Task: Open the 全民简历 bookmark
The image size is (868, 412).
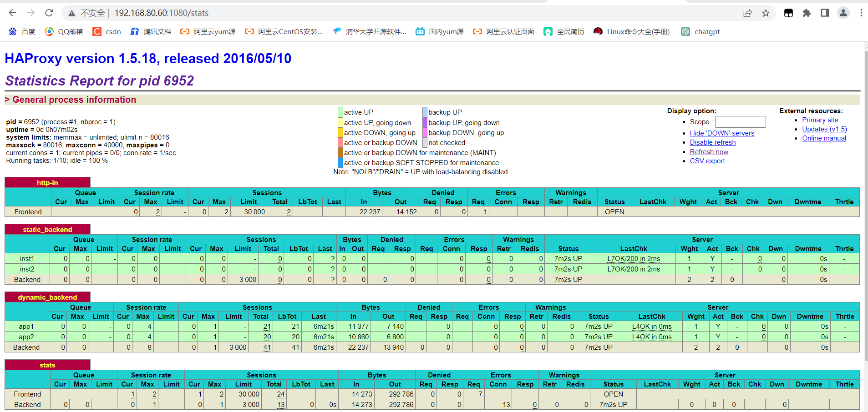Action: point(564,31)
